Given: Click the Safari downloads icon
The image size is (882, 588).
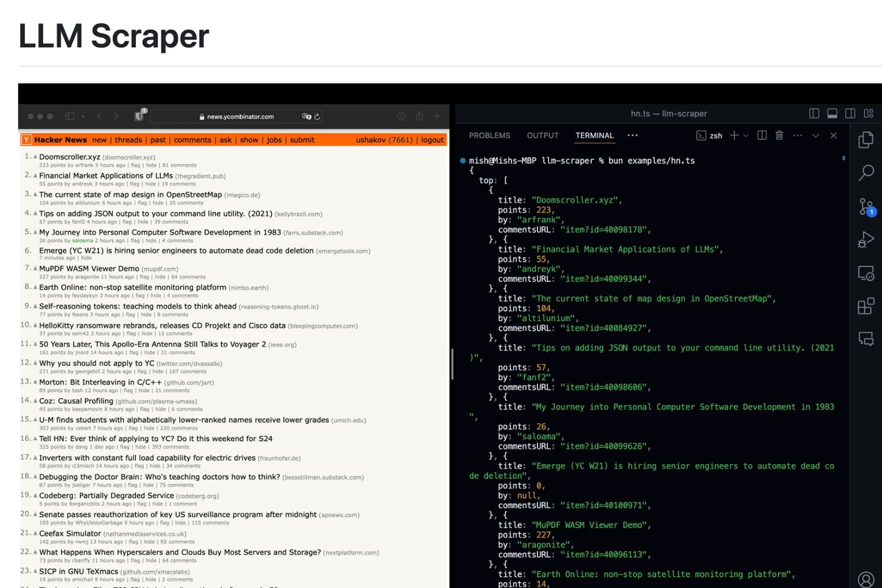Looking at the screenshot, I should 401,116.
